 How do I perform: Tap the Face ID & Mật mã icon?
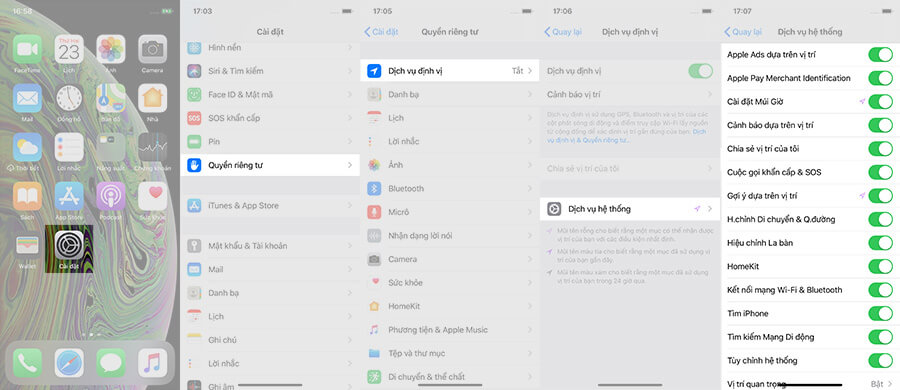coord(194,95)
